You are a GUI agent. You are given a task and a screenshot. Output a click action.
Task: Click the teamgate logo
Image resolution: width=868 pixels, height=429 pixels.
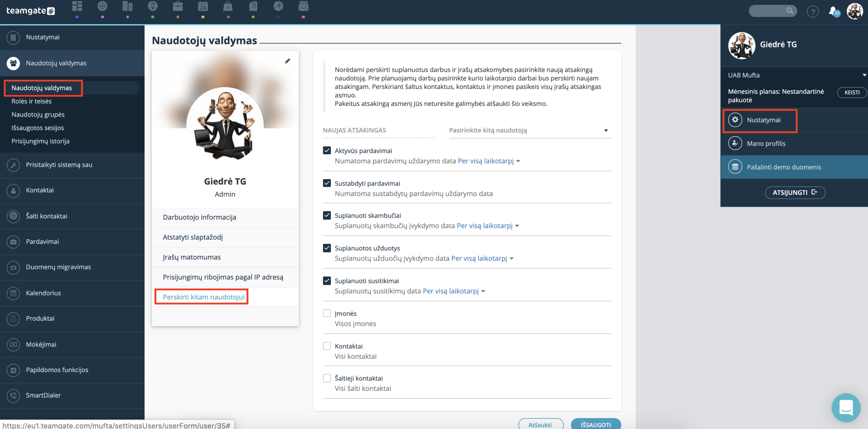pos(31,11)
